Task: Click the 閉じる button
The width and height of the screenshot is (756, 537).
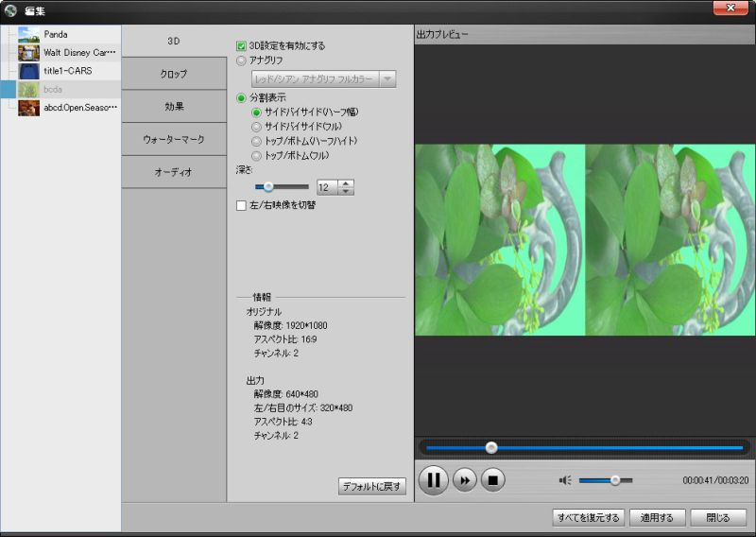Action: 717,518
